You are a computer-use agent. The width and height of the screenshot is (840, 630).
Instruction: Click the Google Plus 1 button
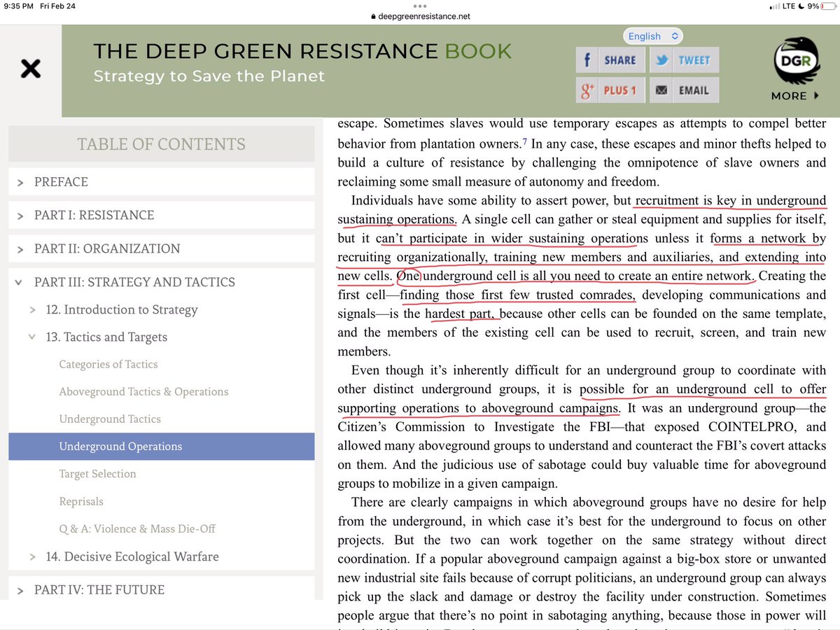click(x=609, y=90)
